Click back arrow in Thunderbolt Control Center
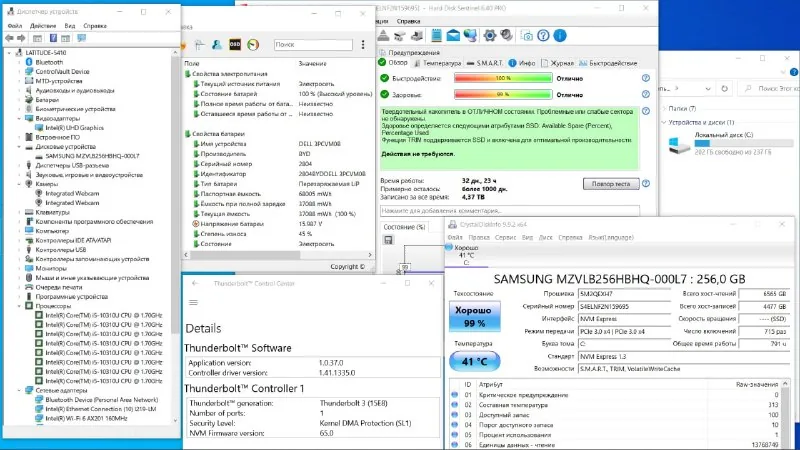This screenshot has height=450, width=800. (x=195, y=283)
